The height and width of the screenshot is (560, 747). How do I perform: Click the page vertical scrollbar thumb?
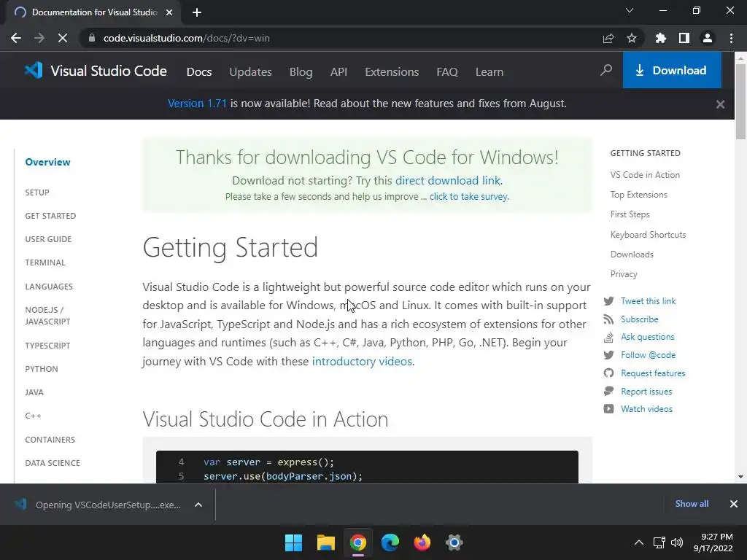pyautogui.click(x=740, y=101)
